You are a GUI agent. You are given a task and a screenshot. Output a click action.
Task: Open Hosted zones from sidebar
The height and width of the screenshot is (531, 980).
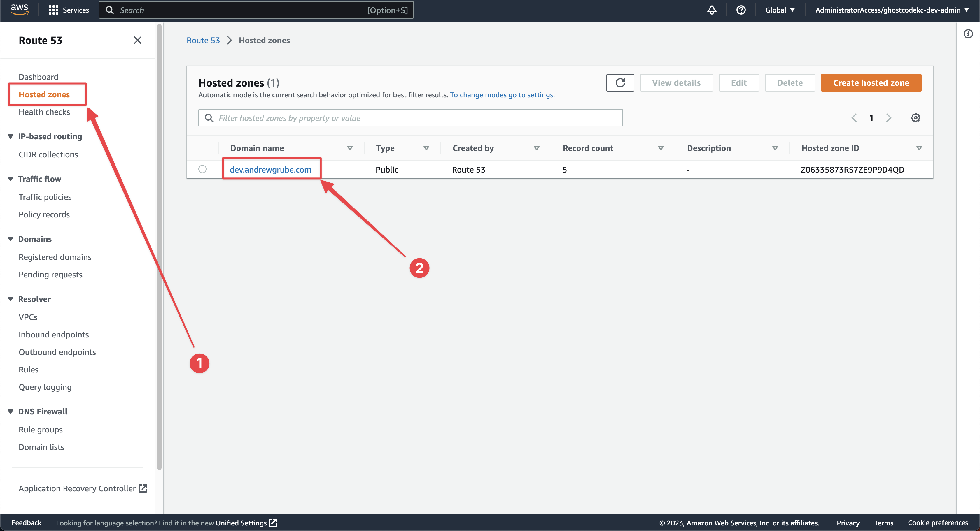tap(44, 94)
